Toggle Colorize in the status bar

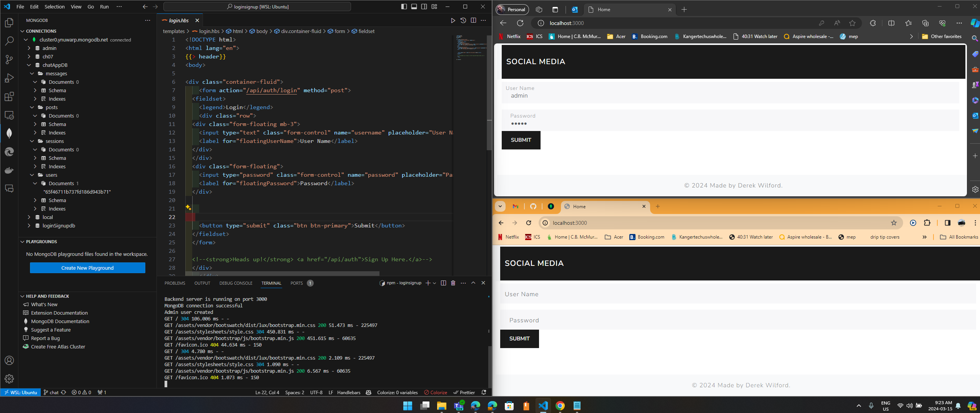tap(436, 393)
